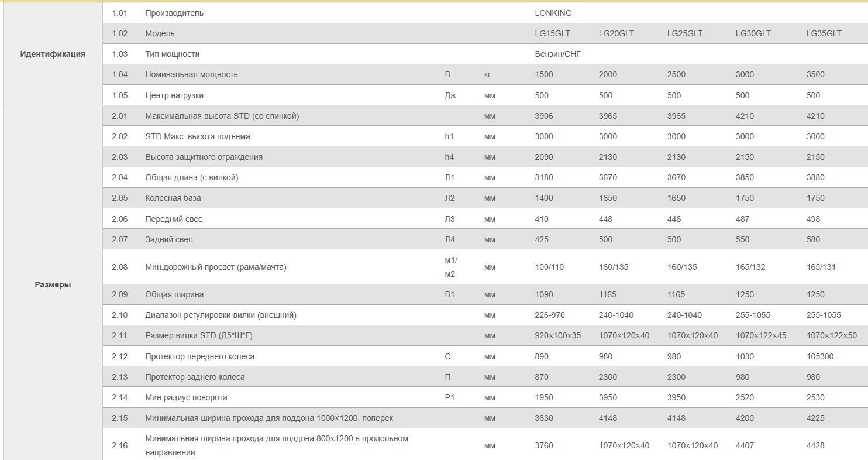Click the LONKING manufacturer value
The height and width of the screenshot is (460, 868).
coord(553,13)
